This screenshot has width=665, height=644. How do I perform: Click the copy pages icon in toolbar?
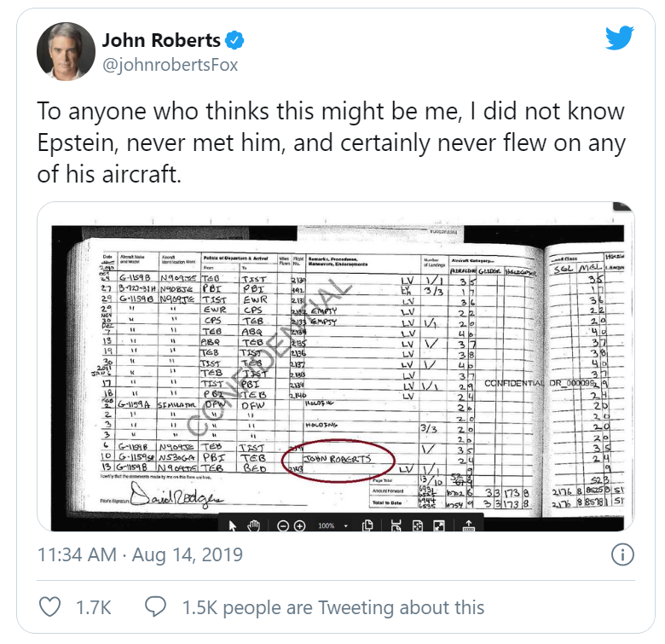coord(369,525)
